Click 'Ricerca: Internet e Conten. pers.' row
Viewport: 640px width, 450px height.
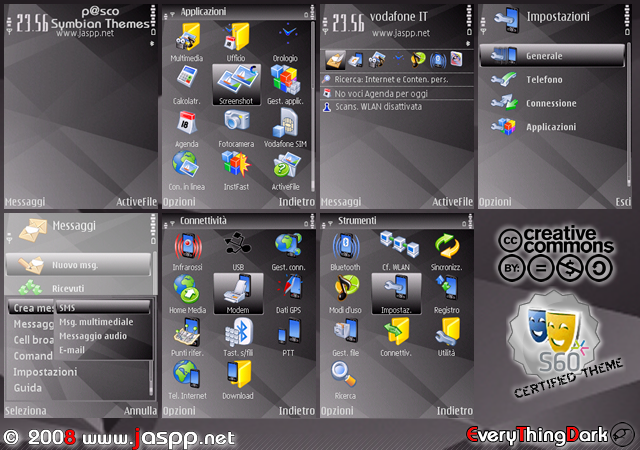click(x=397, y=79)
